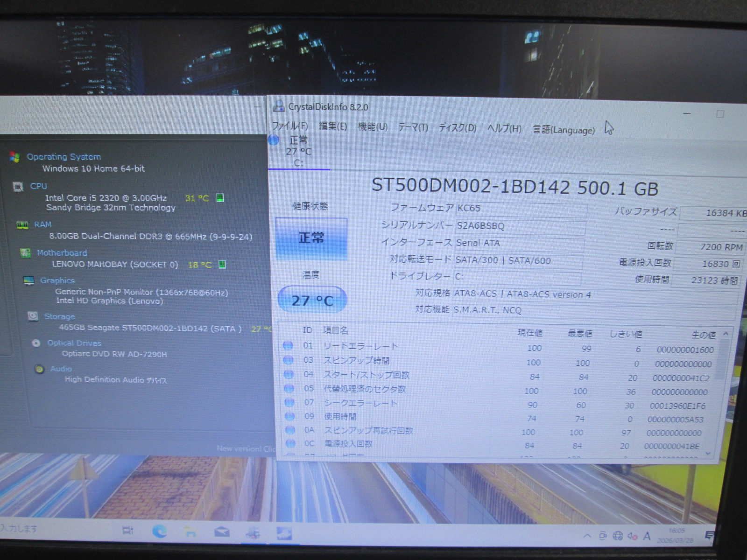Click the Motherboard icon in Speccy

point(25,253)
